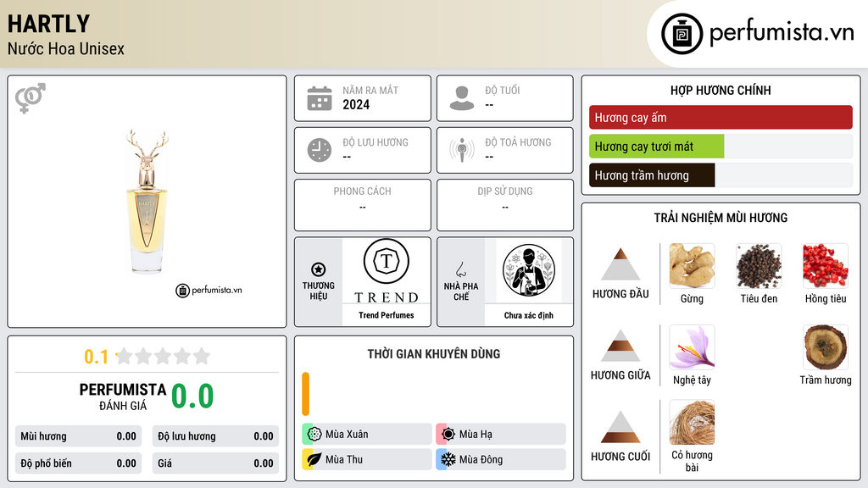
Task: Click the orange recommended-time bar
Action: (305, 394)
